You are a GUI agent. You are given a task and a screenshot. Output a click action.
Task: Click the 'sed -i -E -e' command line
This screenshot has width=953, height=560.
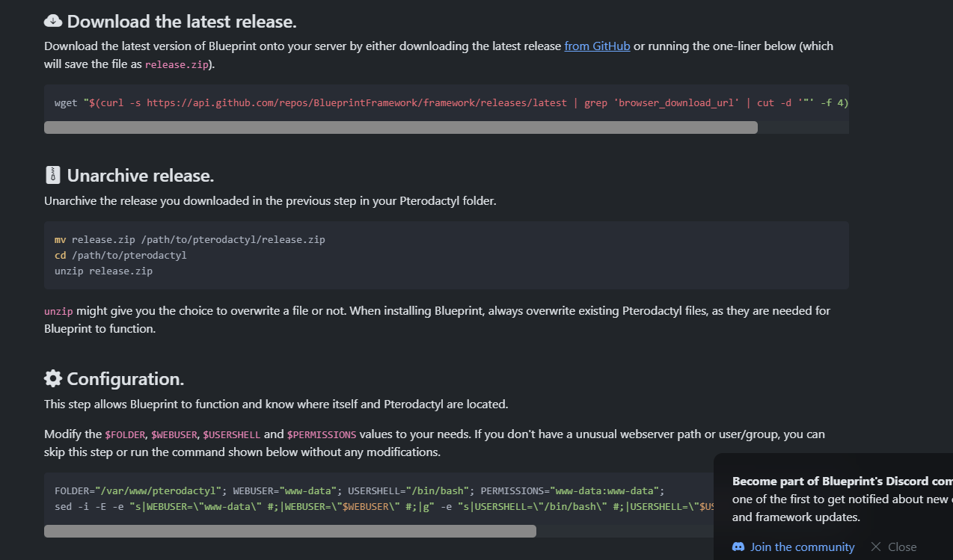(x=384, y=507)
